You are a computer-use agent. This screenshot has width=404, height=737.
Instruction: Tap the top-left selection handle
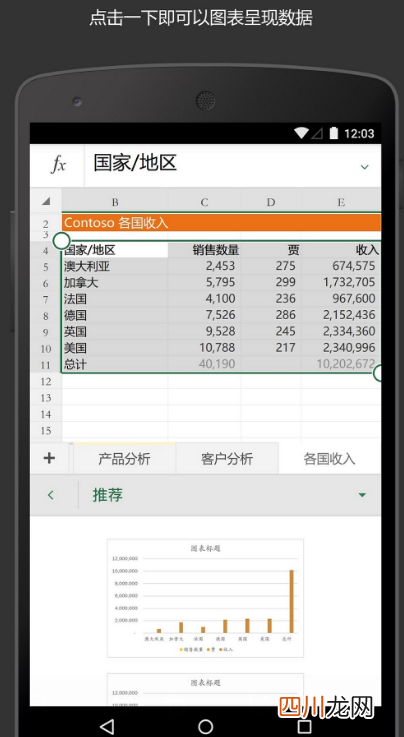tap(62, 241)
